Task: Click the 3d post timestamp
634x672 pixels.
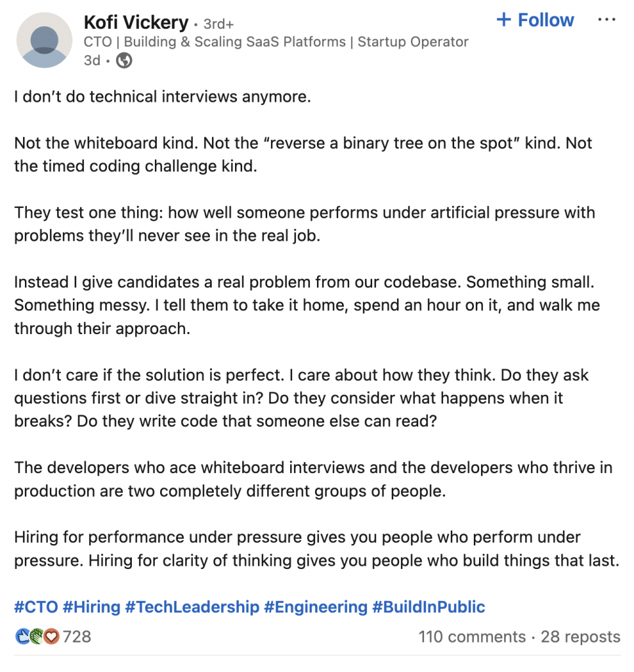Action: (92, 60)
